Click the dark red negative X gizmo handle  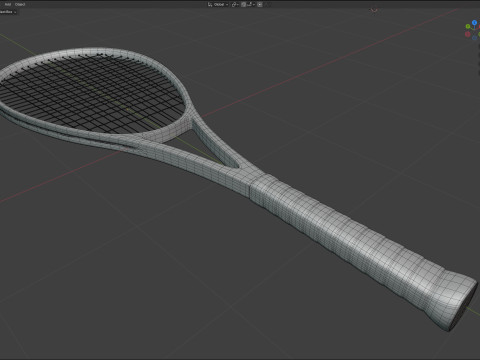tap(468, 34)
